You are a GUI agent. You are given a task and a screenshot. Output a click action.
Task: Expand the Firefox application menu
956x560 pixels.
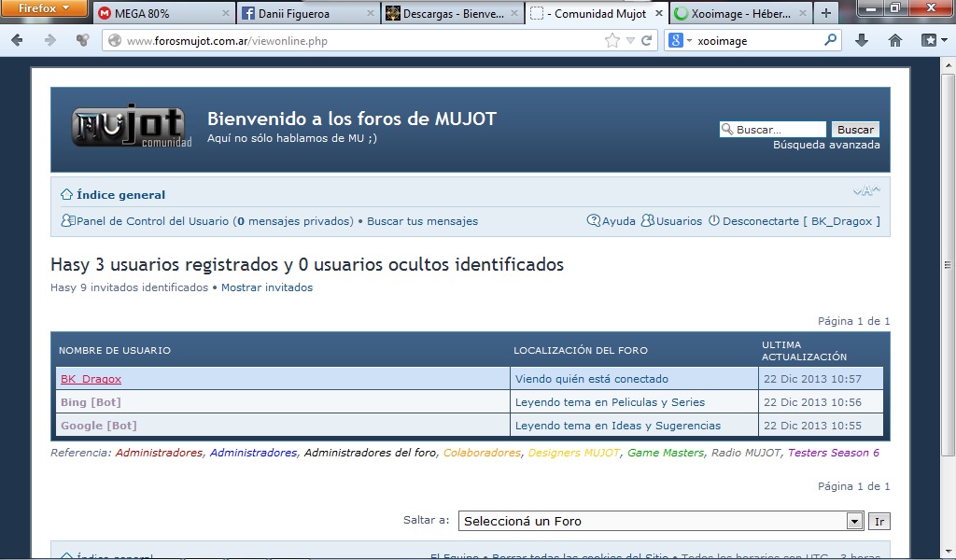(45, 8)
